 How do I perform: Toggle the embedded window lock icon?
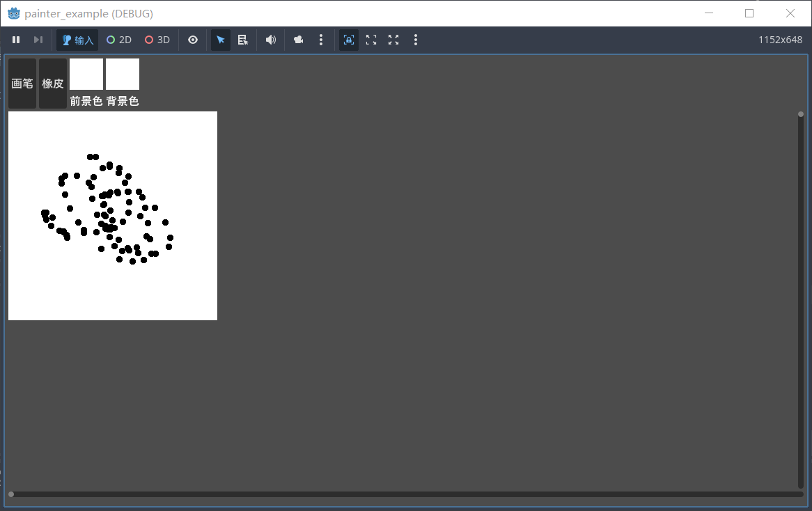349,40
